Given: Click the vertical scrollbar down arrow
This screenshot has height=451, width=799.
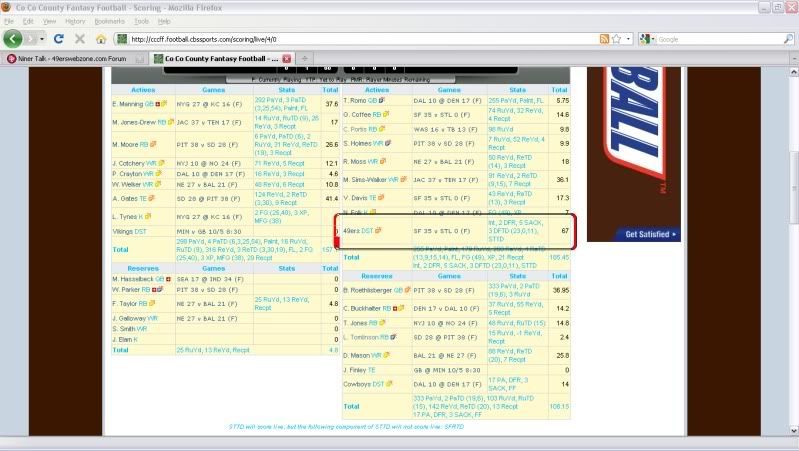Looking at the screenshot, I should 794,431.
